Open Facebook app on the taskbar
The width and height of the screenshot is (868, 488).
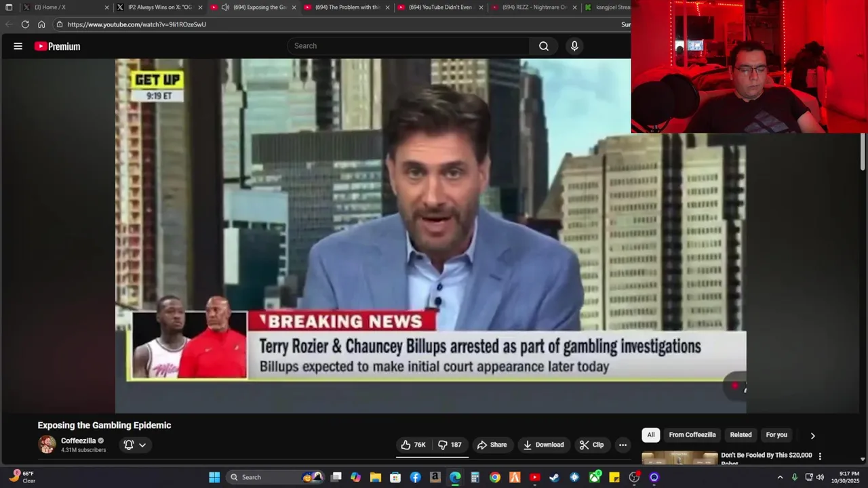[x=416, y=477]
